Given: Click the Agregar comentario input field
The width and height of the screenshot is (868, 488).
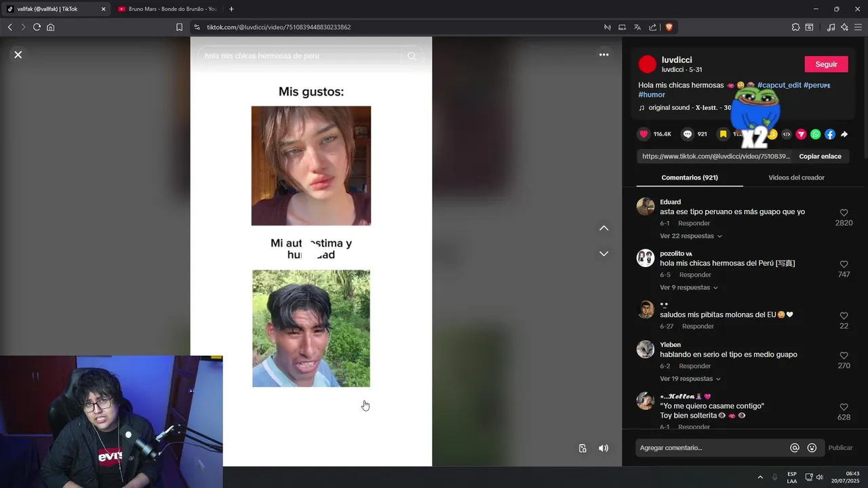Looking at the screenshot, I should tap(711, 448).
